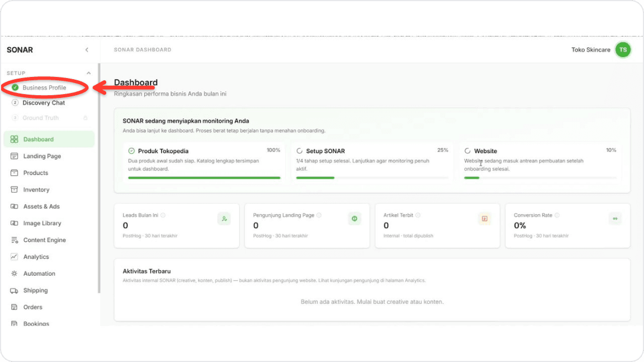Click the "0%" Conversion Rate value
644x362 pixels.
[520, 226]
